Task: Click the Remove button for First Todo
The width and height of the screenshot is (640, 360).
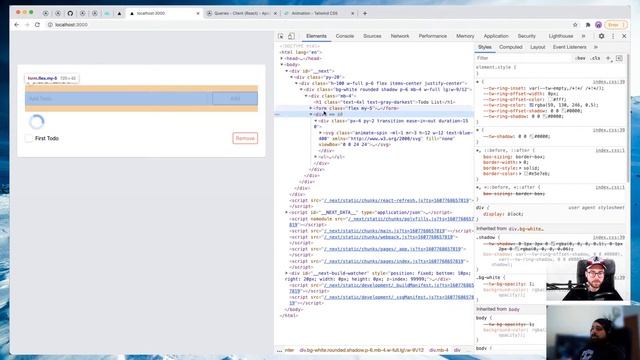Action: pyautogui.click(x=245, y=138)
